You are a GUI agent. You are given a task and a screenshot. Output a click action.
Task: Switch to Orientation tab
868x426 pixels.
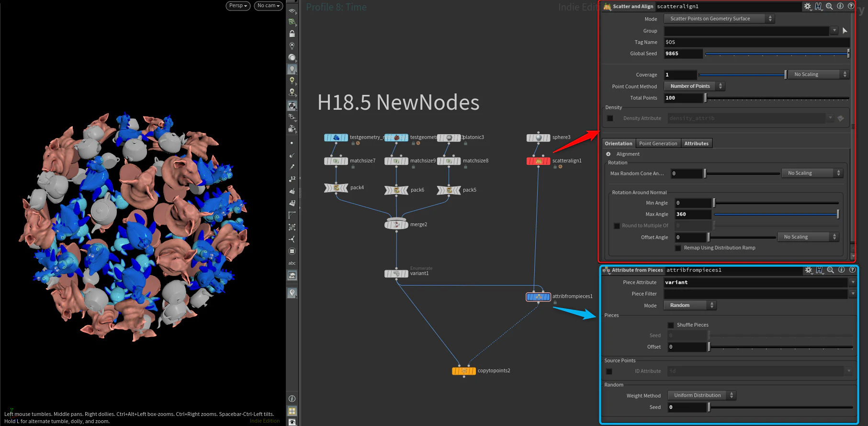click(x=619, y=143)
